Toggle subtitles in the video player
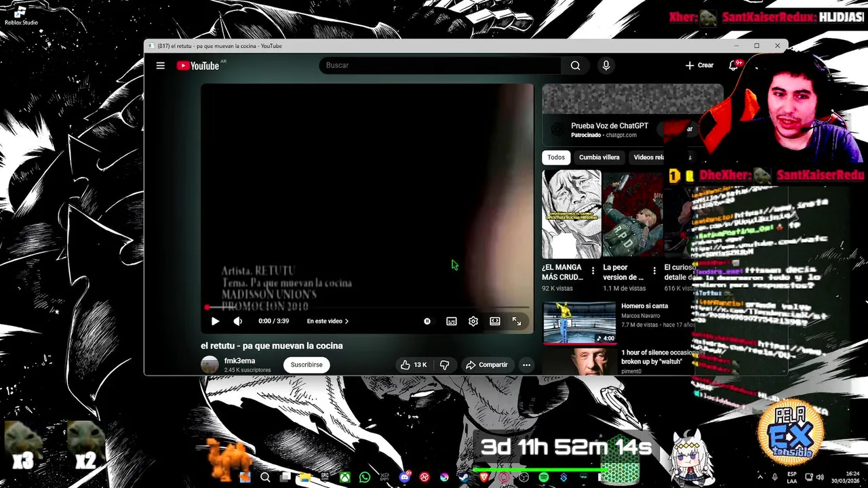The image size is (868, 488). (452, 321)
